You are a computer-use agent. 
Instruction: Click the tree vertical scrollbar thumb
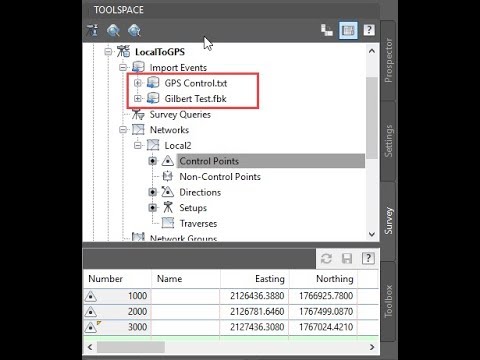[372, 118]
